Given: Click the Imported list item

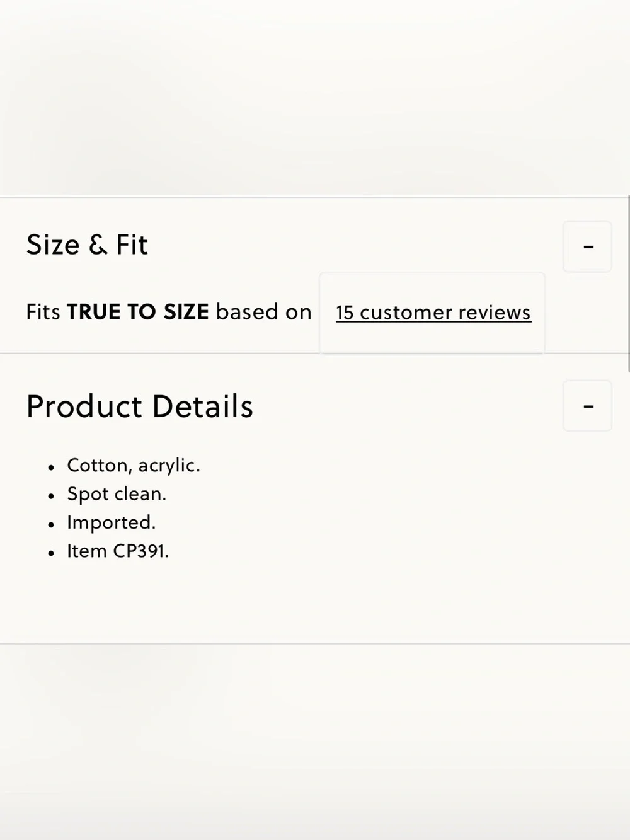Looking at the screenshot, I should (x=111, y=522).
